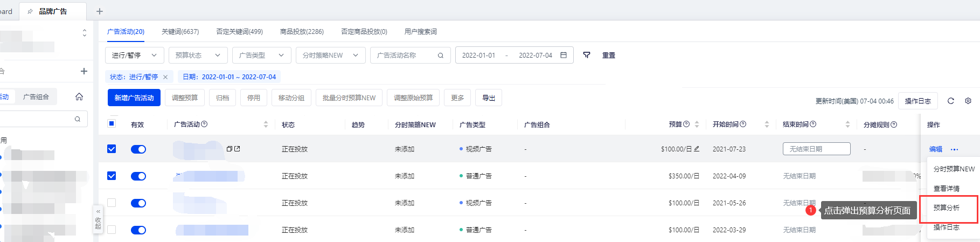Viewport: 980px width, 242px height.
Task: Open the table settings gear icon
Action: 968,101
